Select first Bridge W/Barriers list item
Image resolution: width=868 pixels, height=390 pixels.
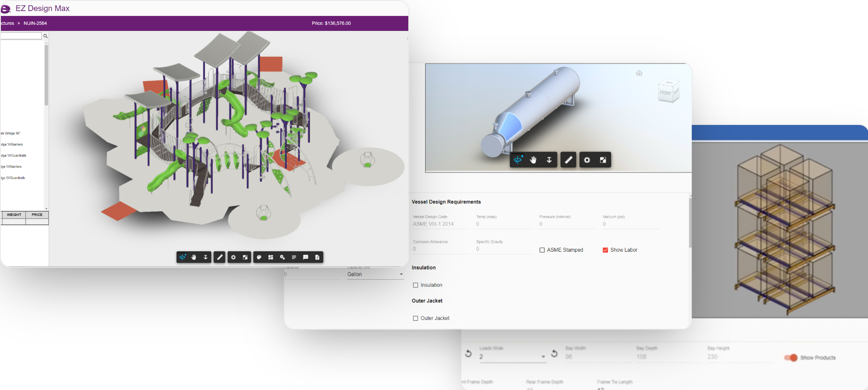tap(12, 144)
